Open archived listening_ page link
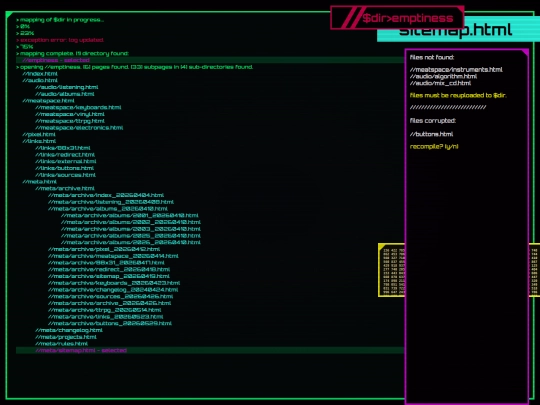The height and width of the screenshot is (405, 540). click(x=111, y=202)
